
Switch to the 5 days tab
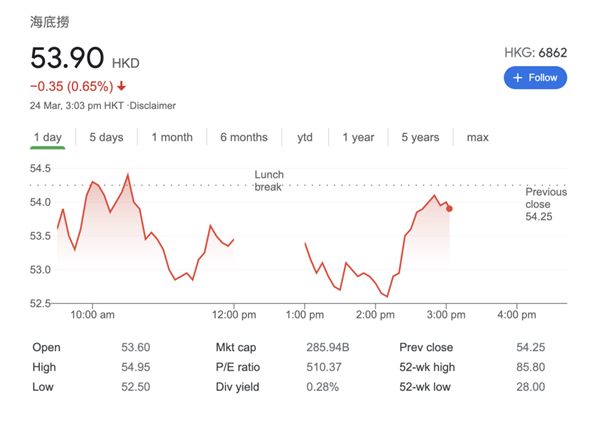coord(106,137)
